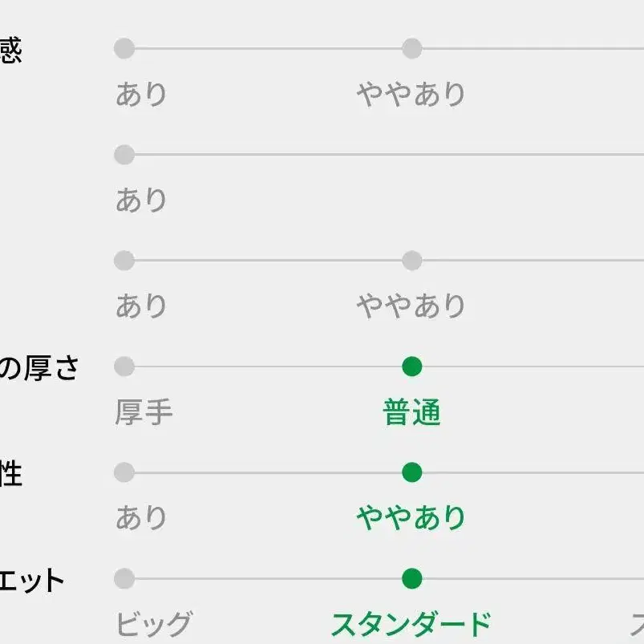644x644 pixels.
Task: Click the ややあり dot just above the 厚さ row
Action: (x=411, y=261)
